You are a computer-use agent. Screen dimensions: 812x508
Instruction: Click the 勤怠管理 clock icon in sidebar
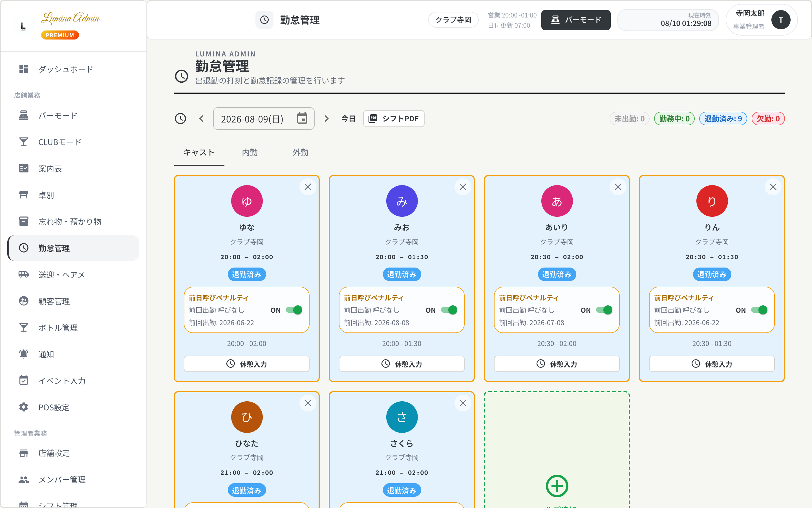coord(23,248)
